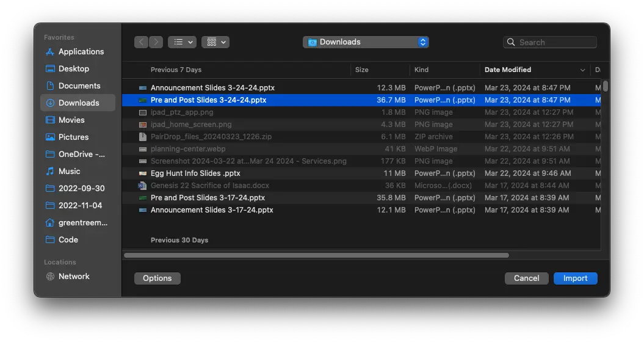The width and height of the screenshot is (644, 342).
Task: Click the forward navigation arrow
Action: [x=156, y=42]
